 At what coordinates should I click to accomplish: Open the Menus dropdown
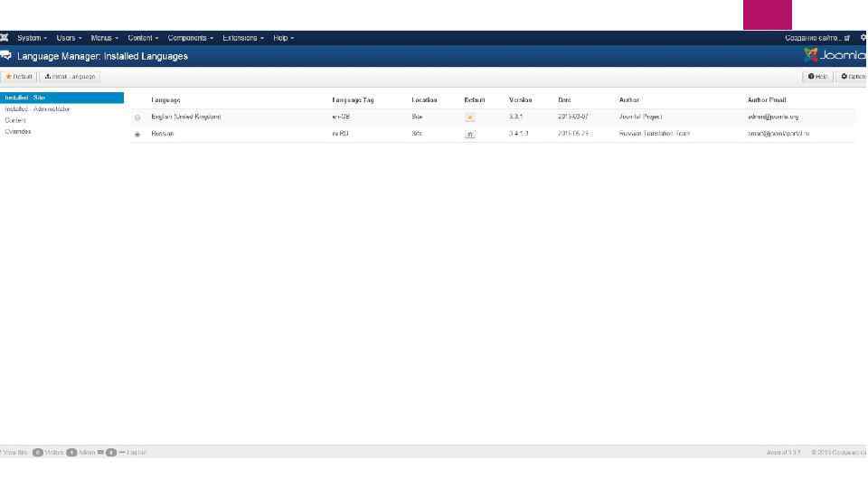pos(104,38)
